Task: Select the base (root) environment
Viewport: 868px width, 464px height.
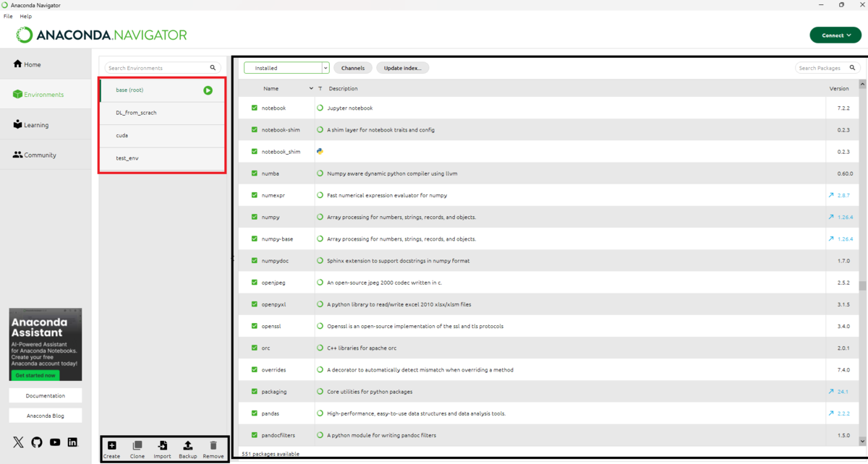Action: pyautogui.click(x=162, y=90)
